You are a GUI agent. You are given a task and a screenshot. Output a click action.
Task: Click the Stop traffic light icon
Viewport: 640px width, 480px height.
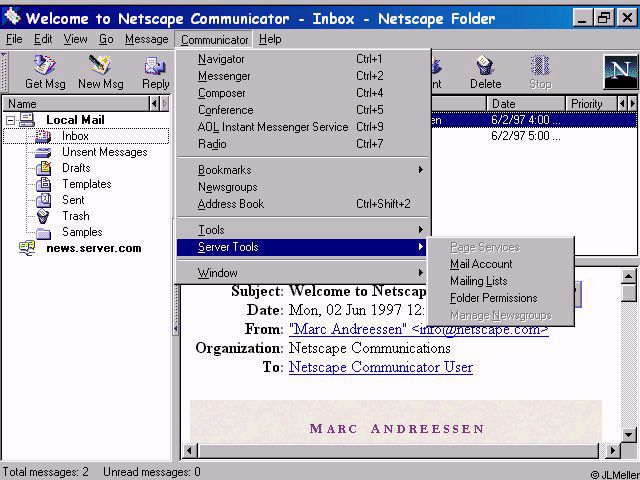(x=540, y=65)
